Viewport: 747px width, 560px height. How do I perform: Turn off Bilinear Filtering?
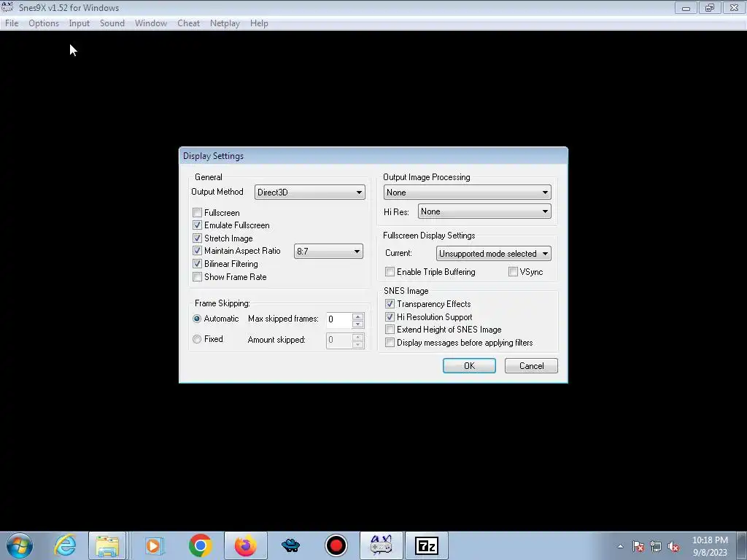coord(197,263)
